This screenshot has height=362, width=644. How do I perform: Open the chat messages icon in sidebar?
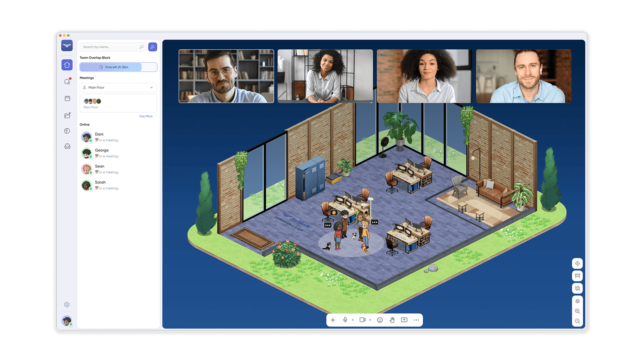pos(67,81)
